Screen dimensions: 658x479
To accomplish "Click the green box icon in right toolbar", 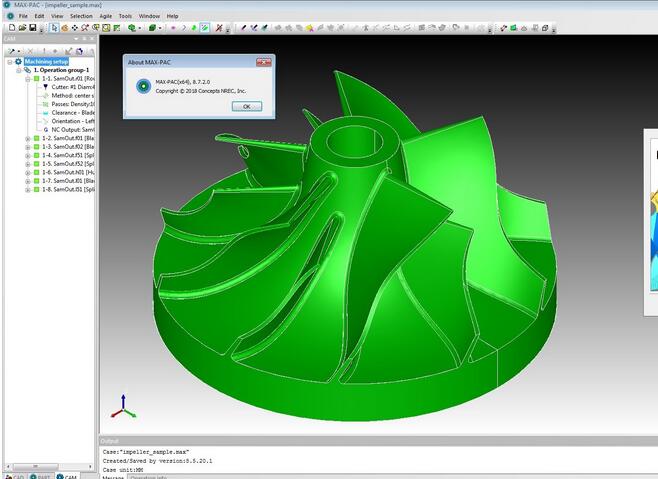I will (x=513, y=28).
